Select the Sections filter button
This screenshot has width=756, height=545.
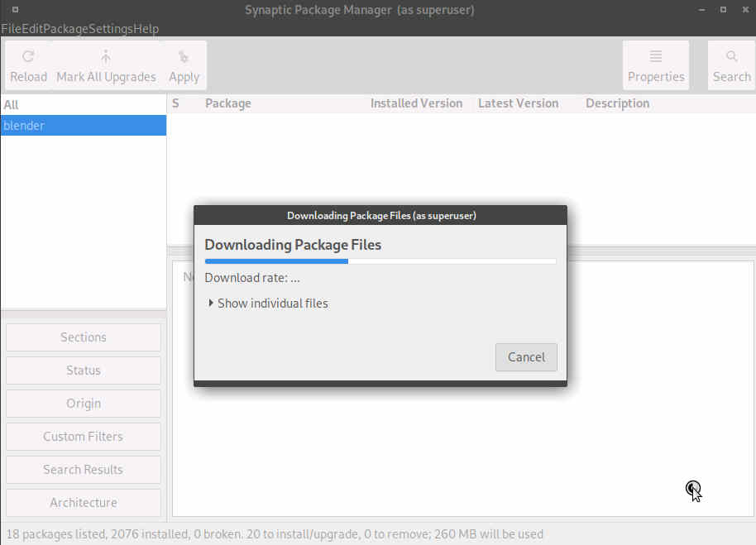click(84, 337)
